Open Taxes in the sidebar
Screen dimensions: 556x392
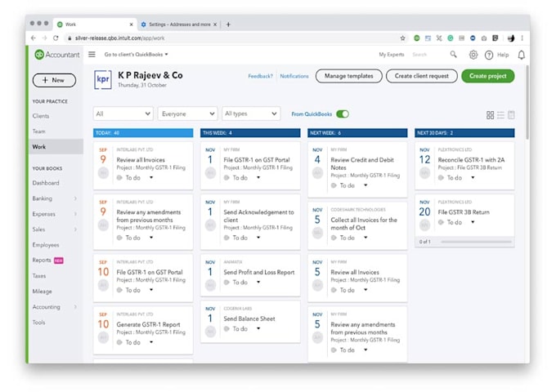(39, 275)
